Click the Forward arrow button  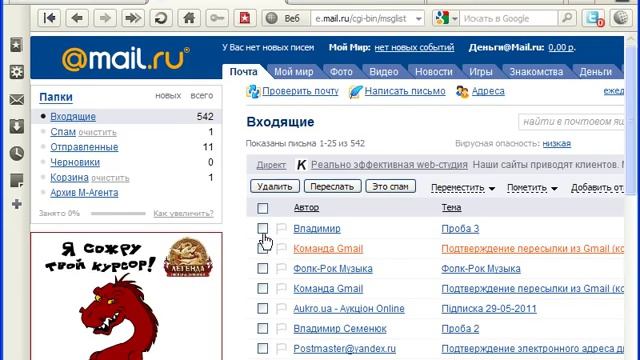tap(105, 18)
